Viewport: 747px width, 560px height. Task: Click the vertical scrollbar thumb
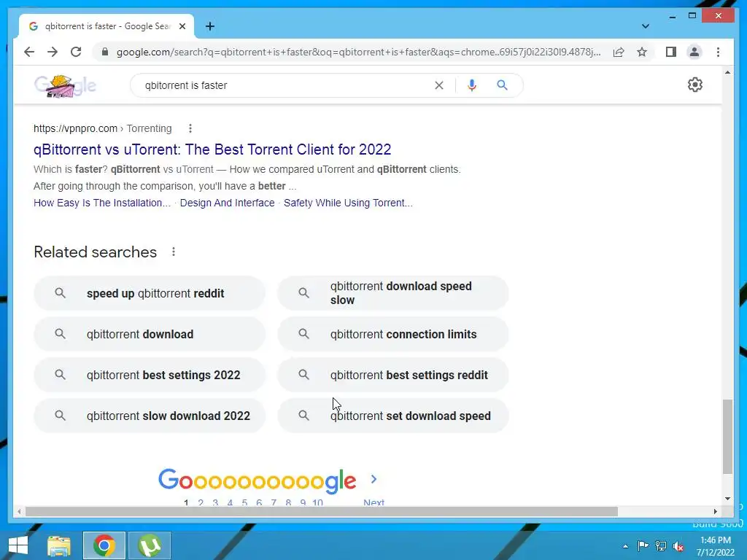pos(727,437)
